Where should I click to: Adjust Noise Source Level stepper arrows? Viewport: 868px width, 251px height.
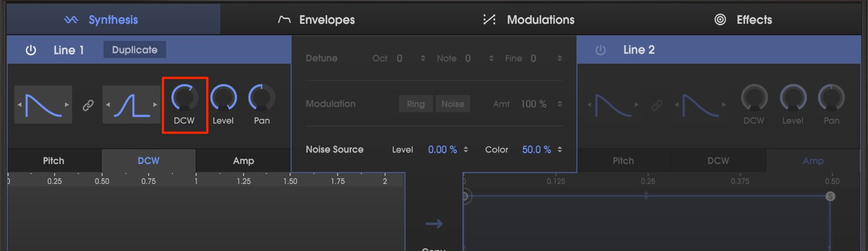coord(466,149)
